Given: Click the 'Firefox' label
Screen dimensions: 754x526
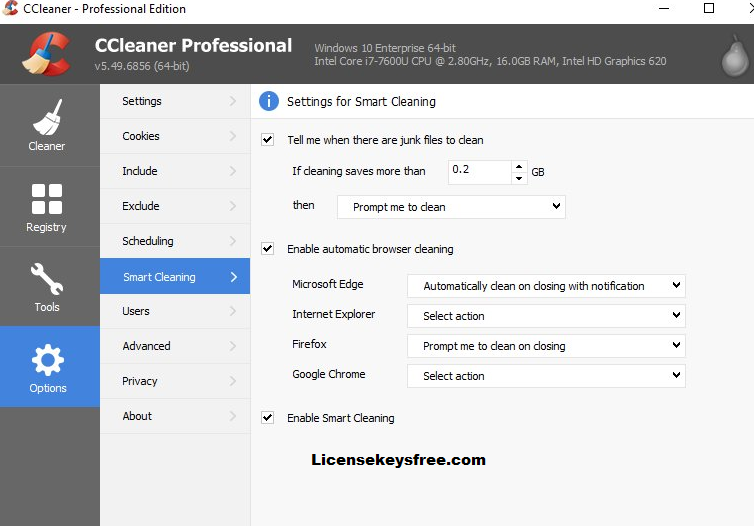Looking at the screenshot, I should [x=309, y=344].
